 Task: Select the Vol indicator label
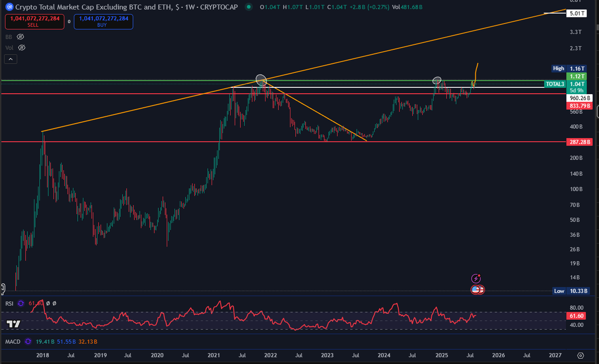pyautogui.click(x=9, y=48)
